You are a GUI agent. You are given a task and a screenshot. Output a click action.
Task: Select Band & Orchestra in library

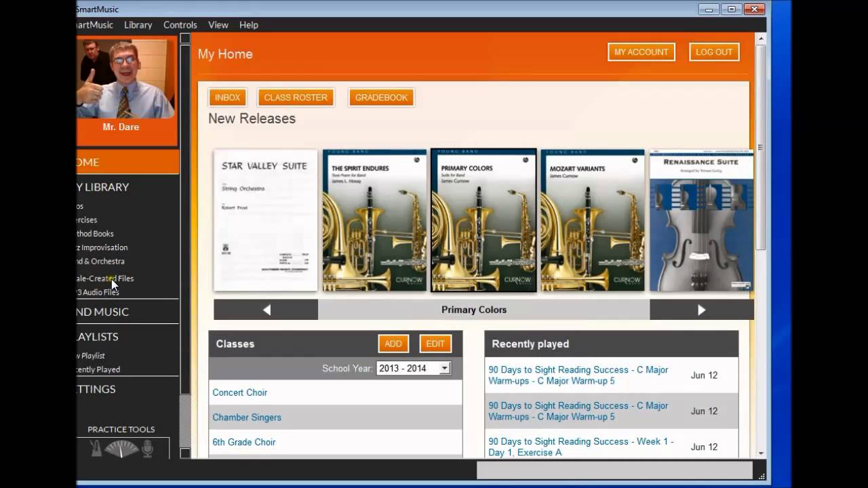click(x=100, y=261)
